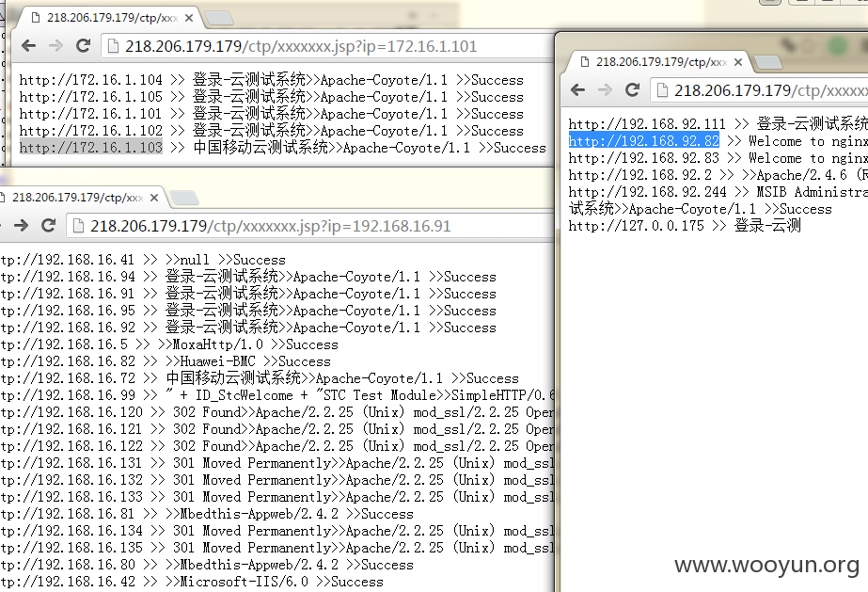Click the 192.168.16.82 Huawei-BMC line

(x=166, y=361)
